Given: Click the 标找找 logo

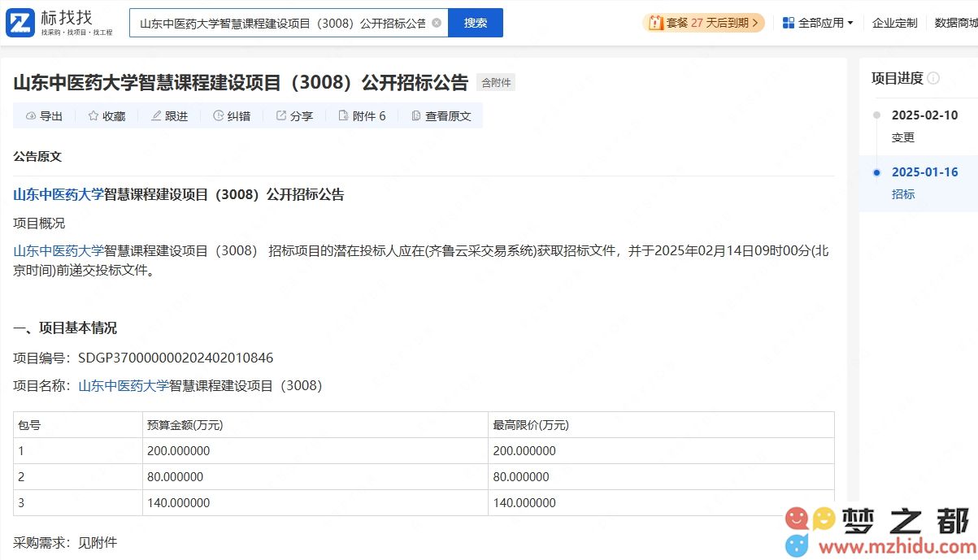Looking at the screenshot, I should (x=59, y=23).
